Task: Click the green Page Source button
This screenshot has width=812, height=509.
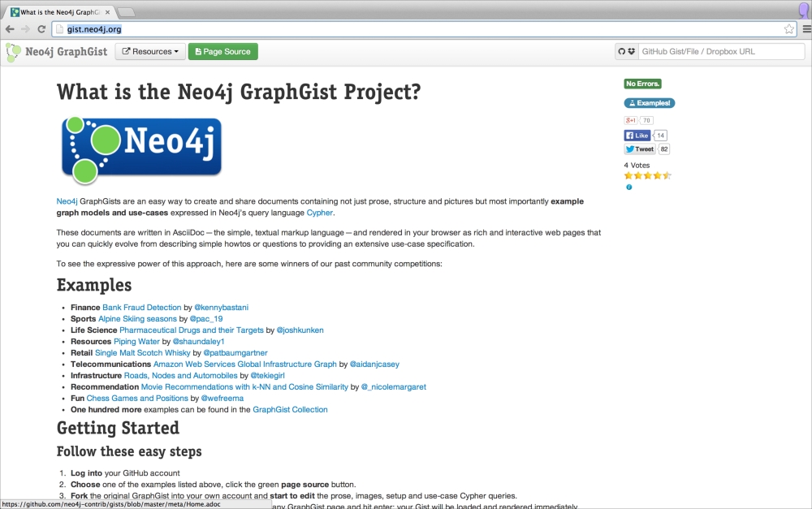Action: click(x=222, y=51)
